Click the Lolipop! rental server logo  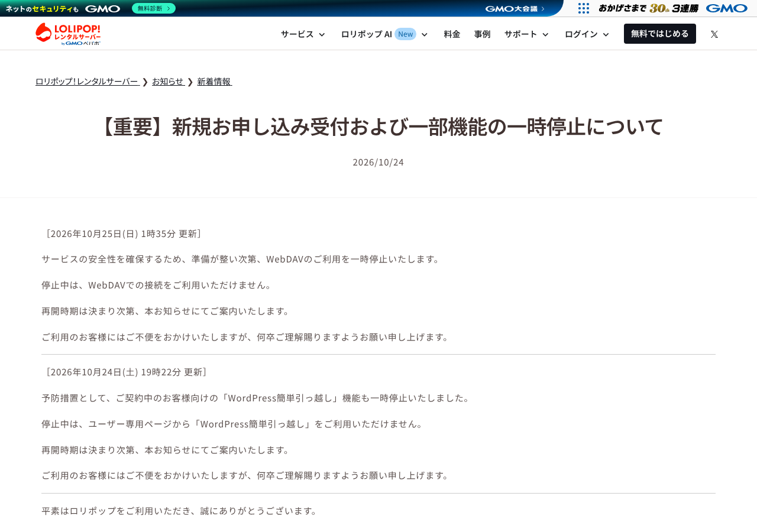pos(68,34)
